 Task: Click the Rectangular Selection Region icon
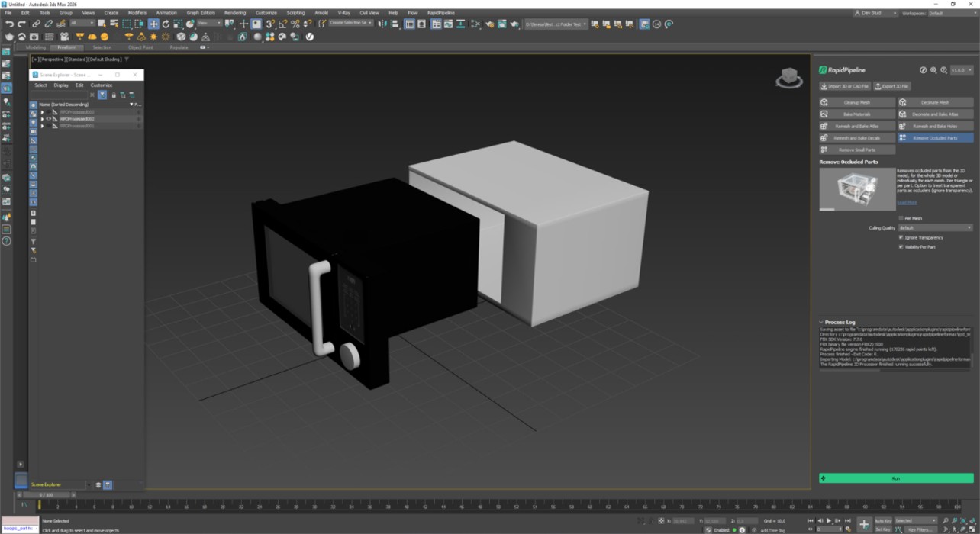point(127,24)
